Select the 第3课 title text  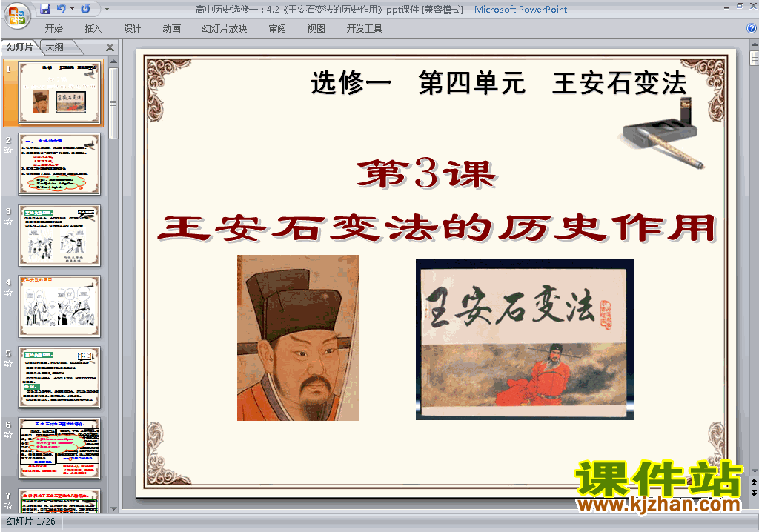coord(426,174)
